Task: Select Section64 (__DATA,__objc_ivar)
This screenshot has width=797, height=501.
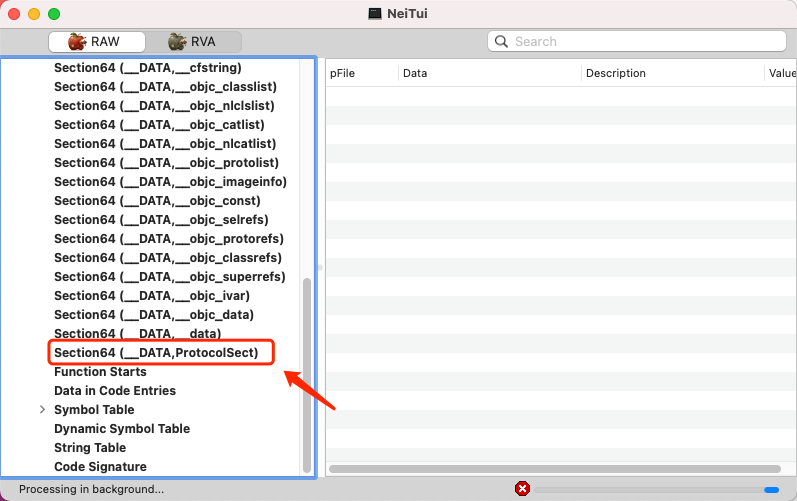Action: pyautogui.click(x=152, y=296)
